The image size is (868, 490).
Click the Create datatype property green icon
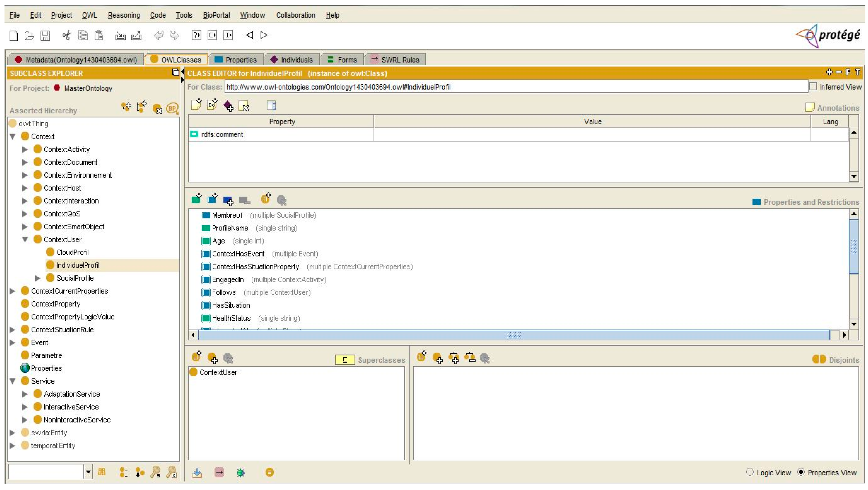[x=196, y=199]
